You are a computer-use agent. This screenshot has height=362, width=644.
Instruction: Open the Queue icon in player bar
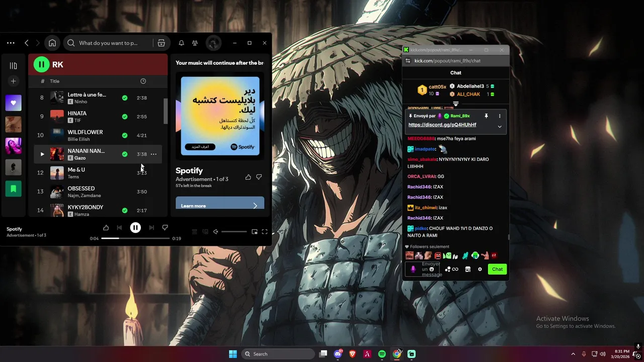coord(195,232)
